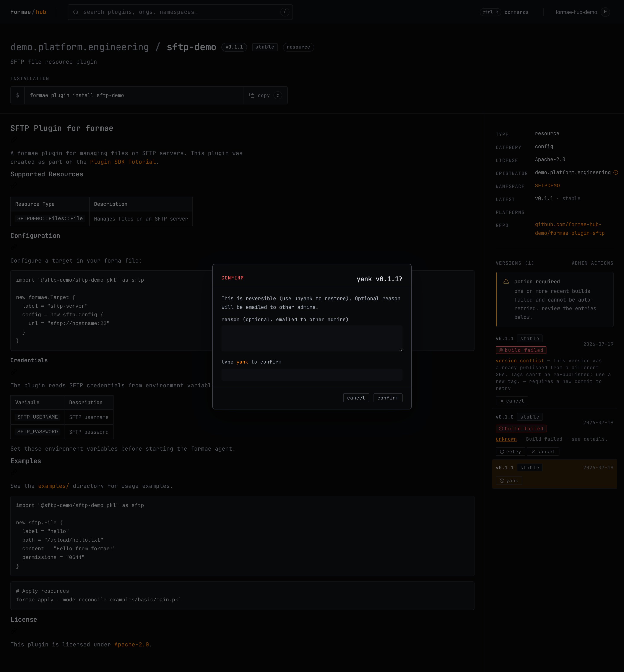Click the ADMIN ACTIONS label in sidebar

pos(592,263)
